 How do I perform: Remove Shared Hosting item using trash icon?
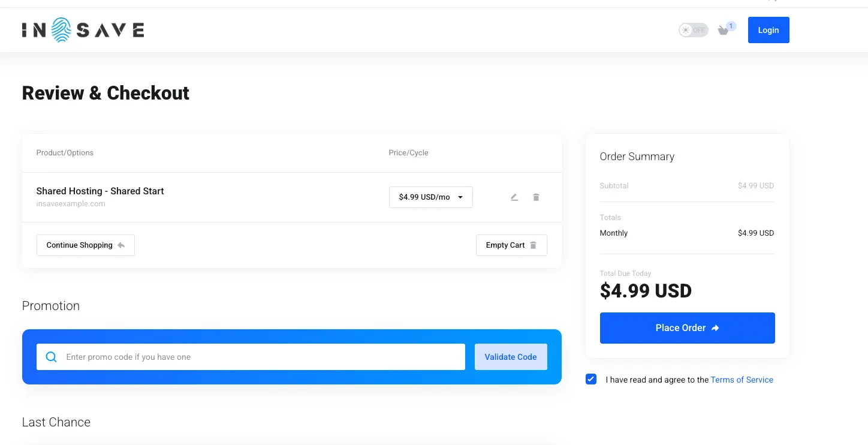tap(536, 197)
